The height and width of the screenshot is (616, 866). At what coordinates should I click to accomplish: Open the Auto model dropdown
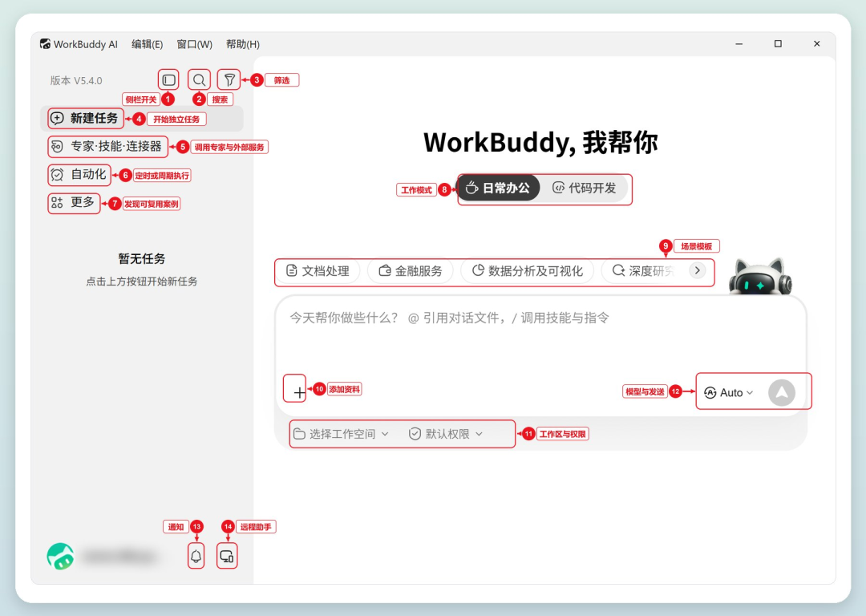[x=728, y=393]
